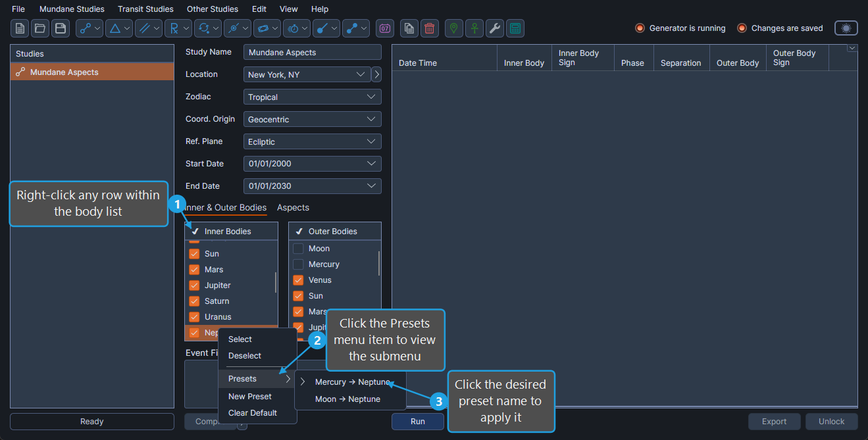Open the Location dropdown showing New York
The height and width of the screenshot is (440, 868).
click(307, 74)
